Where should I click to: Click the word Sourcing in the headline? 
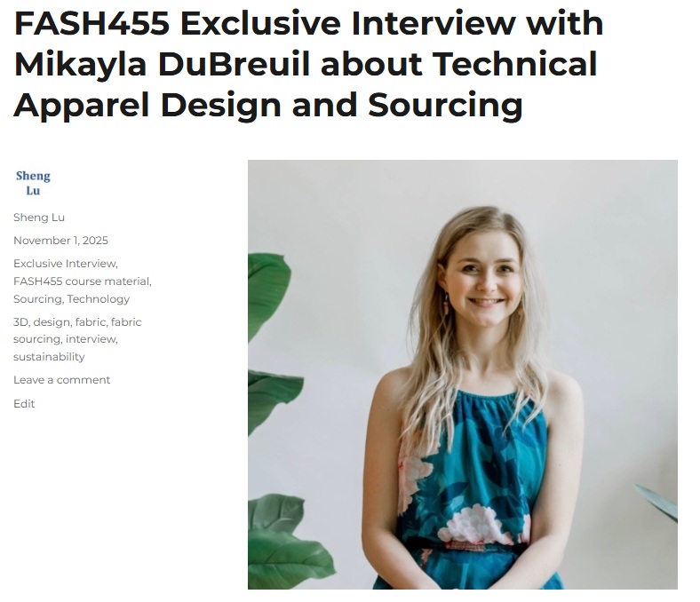[445, 106]
